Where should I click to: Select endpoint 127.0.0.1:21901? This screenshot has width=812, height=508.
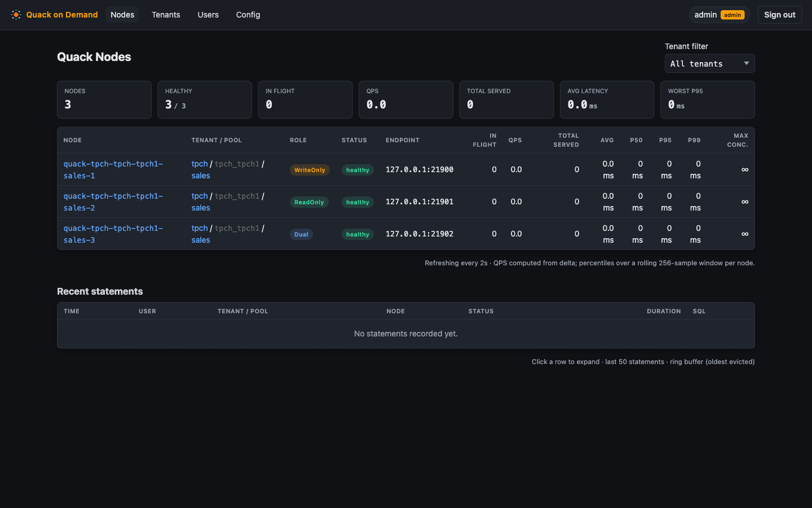[x=420, y=202]
